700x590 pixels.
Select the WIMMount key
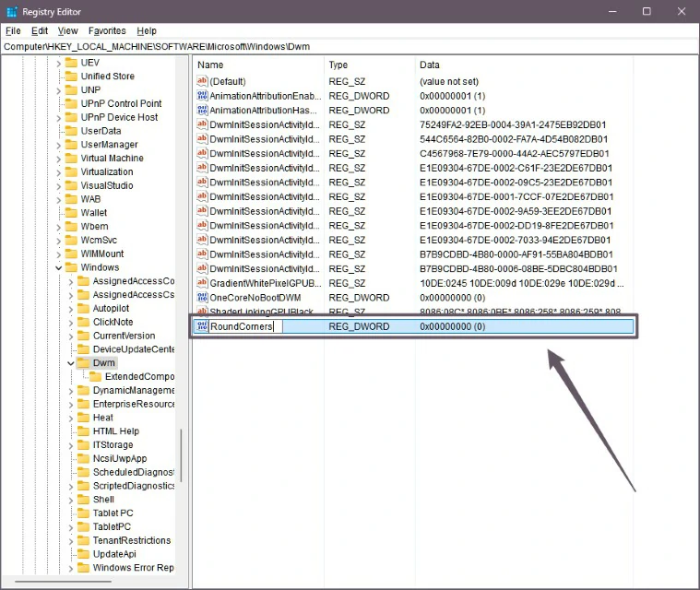pyautogui.click(x=102, y=254)
